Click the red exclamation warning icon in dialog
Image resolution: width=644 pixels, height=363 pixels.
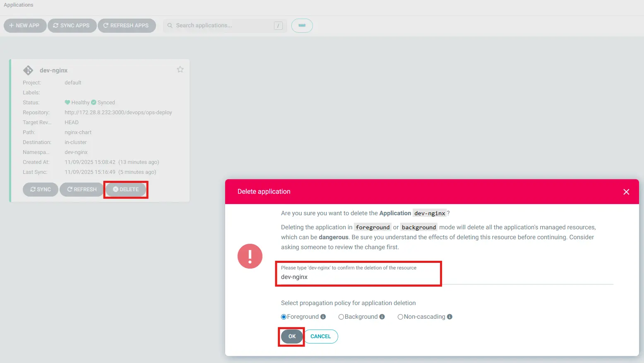[x=250, y=256]
